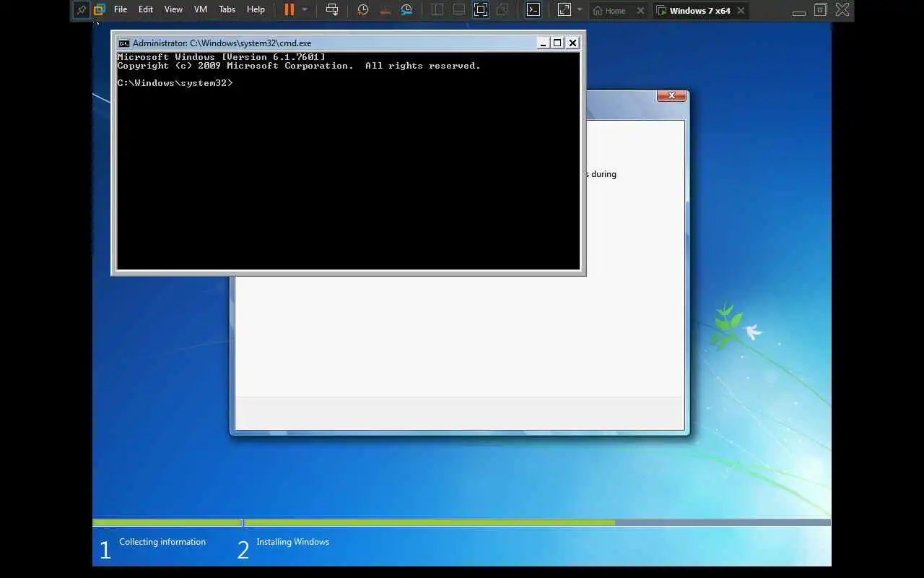The image size is (924, 578).
Task: Open the snapshot manager icon
Action: coord(407,10)
